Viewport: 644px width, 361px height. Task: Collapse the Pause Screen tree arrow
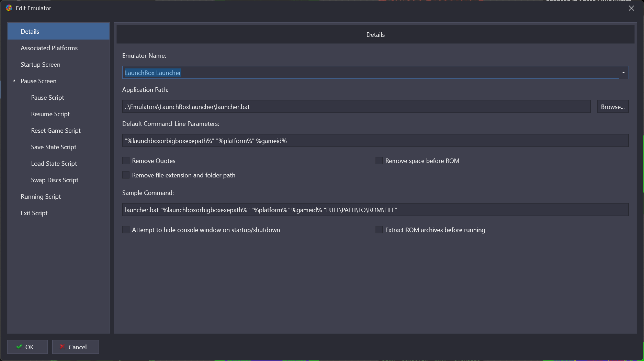[14, 81]
